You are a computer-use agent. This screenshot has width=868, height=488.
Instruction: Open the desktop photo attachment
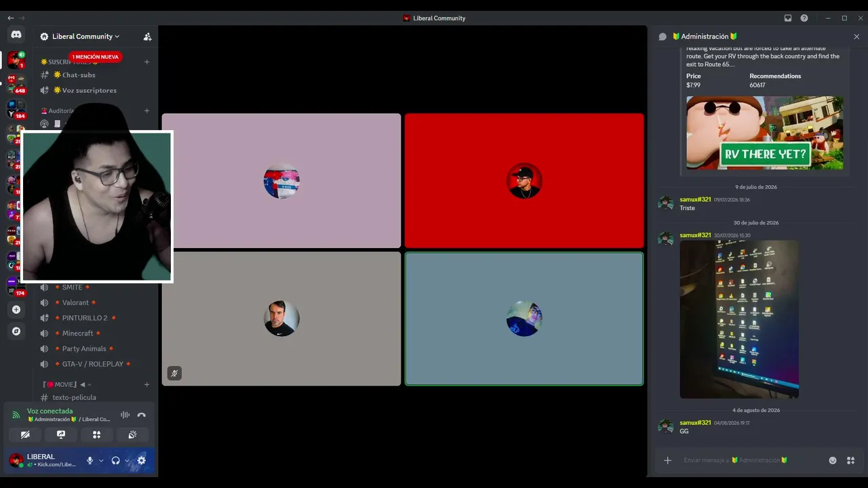739,319
